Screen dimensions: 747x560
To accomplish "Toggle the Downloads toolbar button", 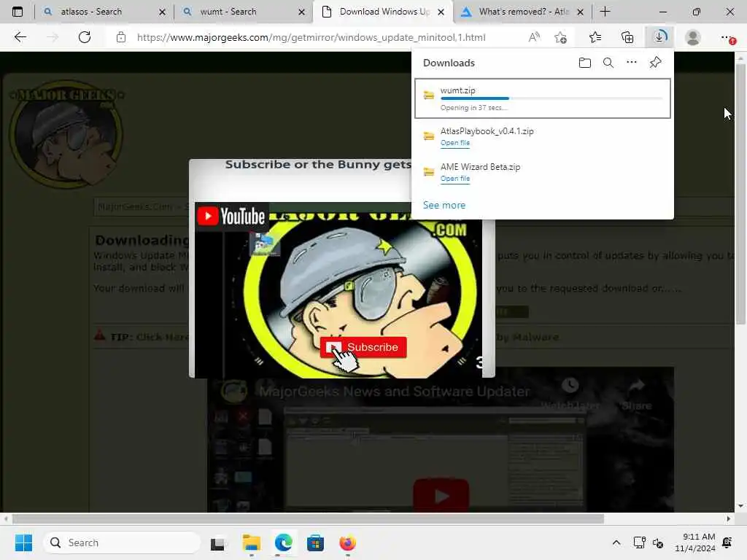I will tap(659, 37).
